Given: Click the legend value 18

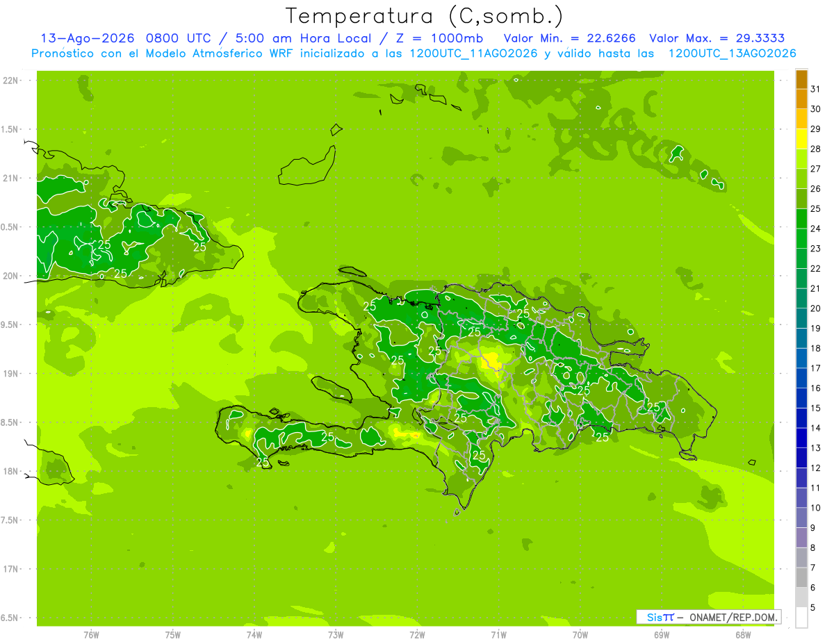Looking at the screenshot, I should click(816, 348).
